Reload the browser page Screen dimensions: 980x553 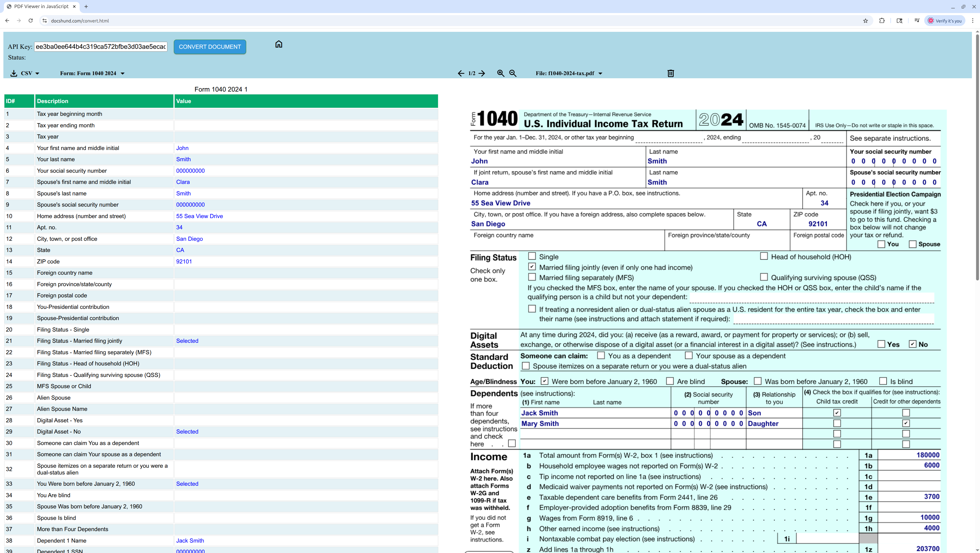pos(31,21)
